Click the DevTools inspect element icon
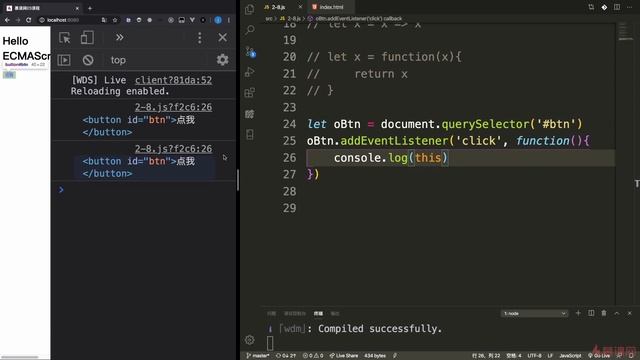This screenshot has height=360, width=640. (x=64, y=38)
